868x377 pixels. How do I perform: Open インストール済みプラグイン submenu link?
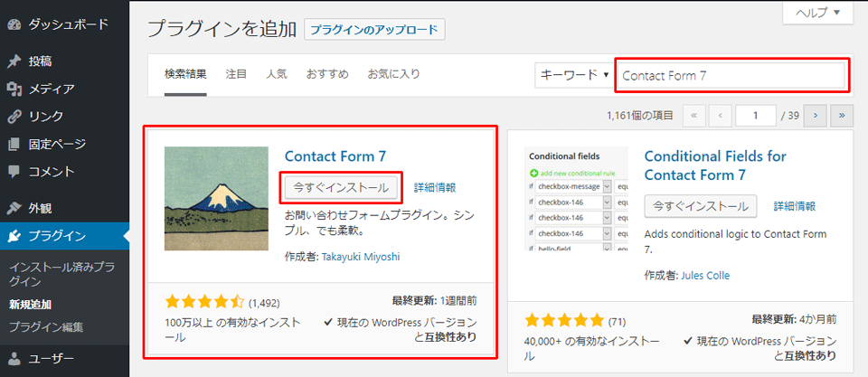click(x=62, y=274)
